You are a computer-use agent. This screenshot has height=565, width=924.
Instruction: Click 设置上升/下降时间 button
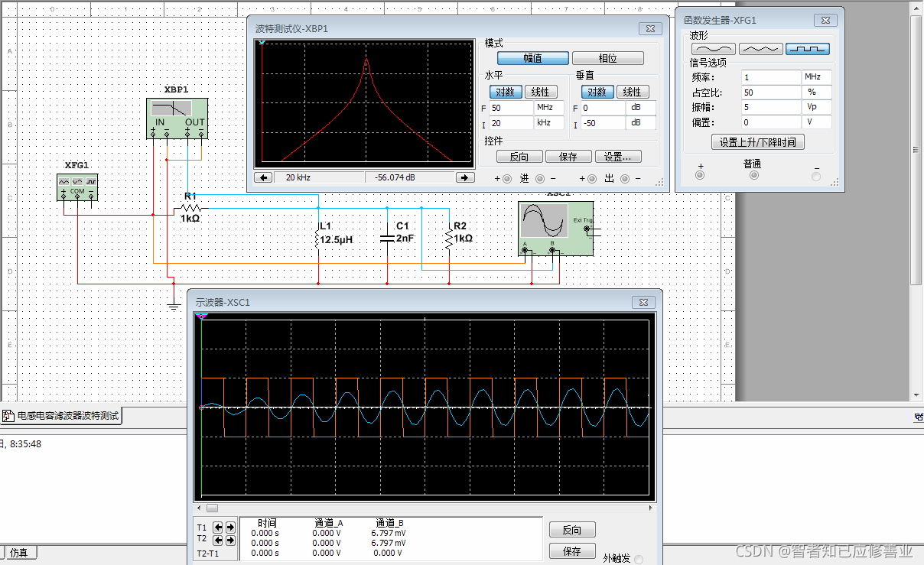(x=757, y=142)
